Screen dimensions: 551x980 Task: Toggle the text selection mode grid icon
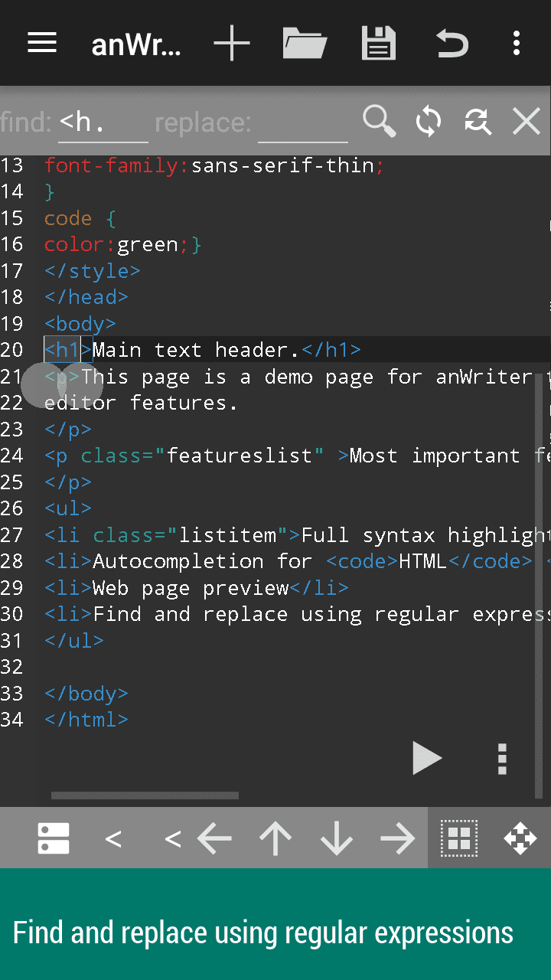(x=458, y=838)
